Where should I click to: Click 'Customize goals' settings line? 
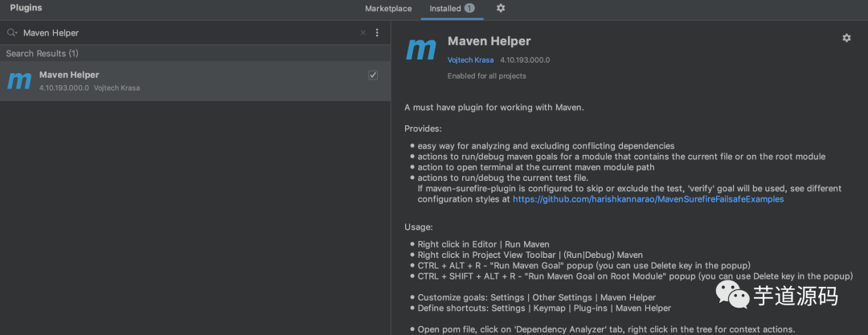coord(536,297)
